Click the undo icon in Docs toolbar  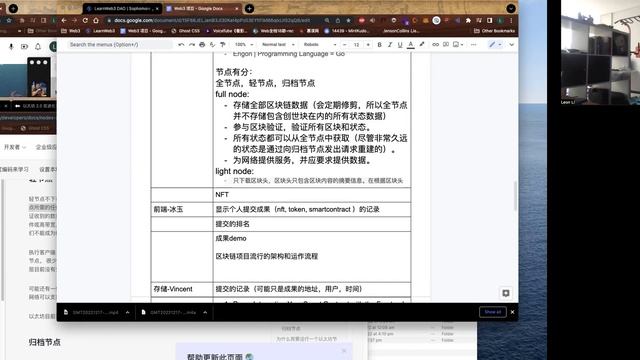point(181,44)
